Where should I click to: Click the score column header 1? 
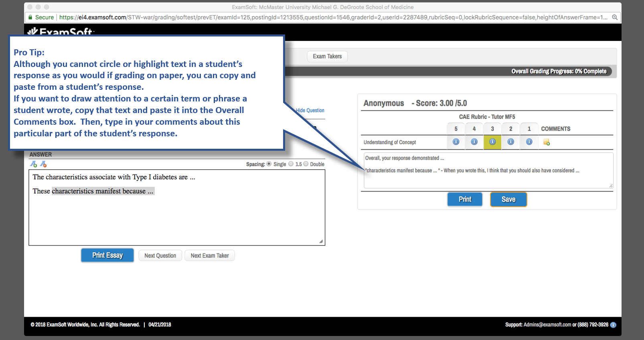pos(529,129)
